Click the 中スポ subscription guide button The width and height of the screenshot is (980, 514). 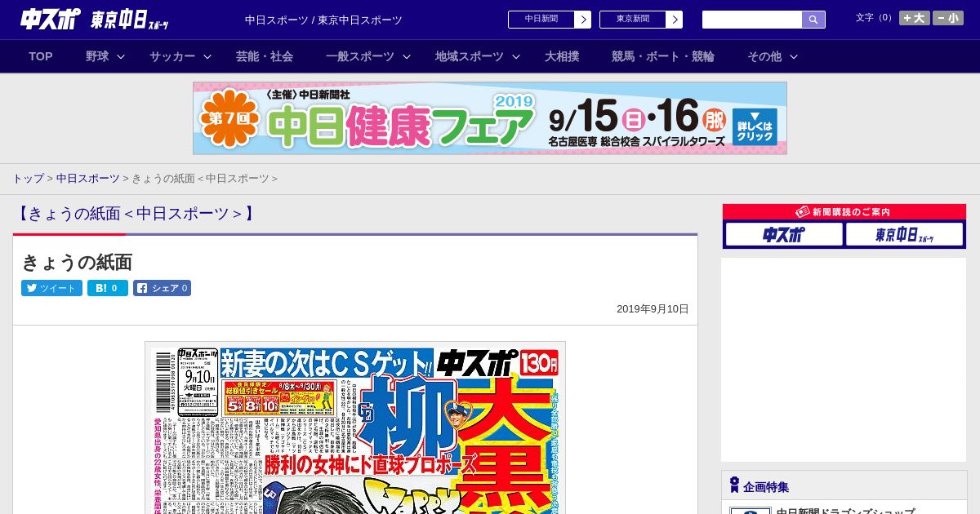point(784,235)
